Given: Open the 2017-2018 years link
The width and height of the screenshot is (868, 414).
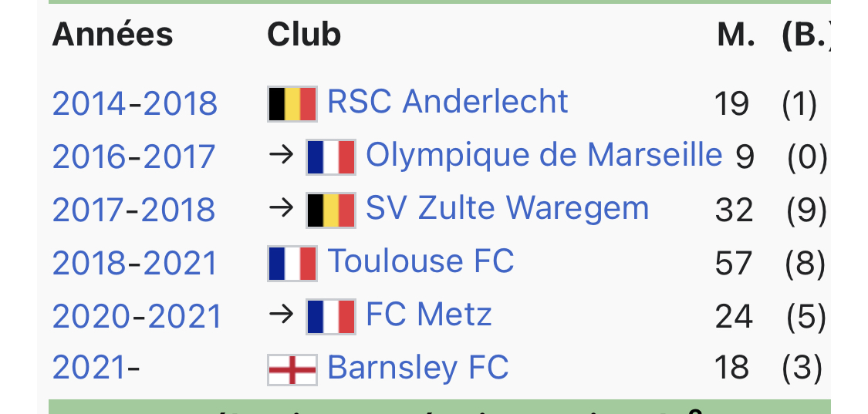Looking at the screenshot, I should click(x=133, y=210).
